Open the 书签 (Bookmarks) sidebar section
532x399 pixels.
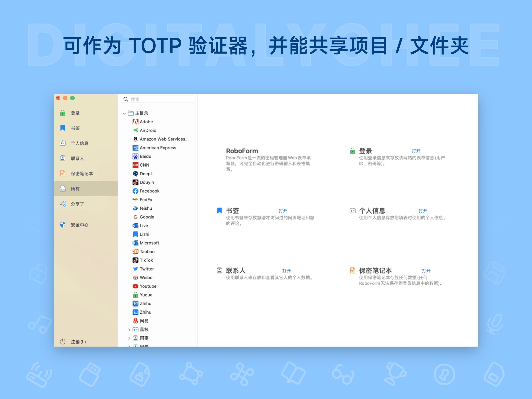tap(63, 128)
